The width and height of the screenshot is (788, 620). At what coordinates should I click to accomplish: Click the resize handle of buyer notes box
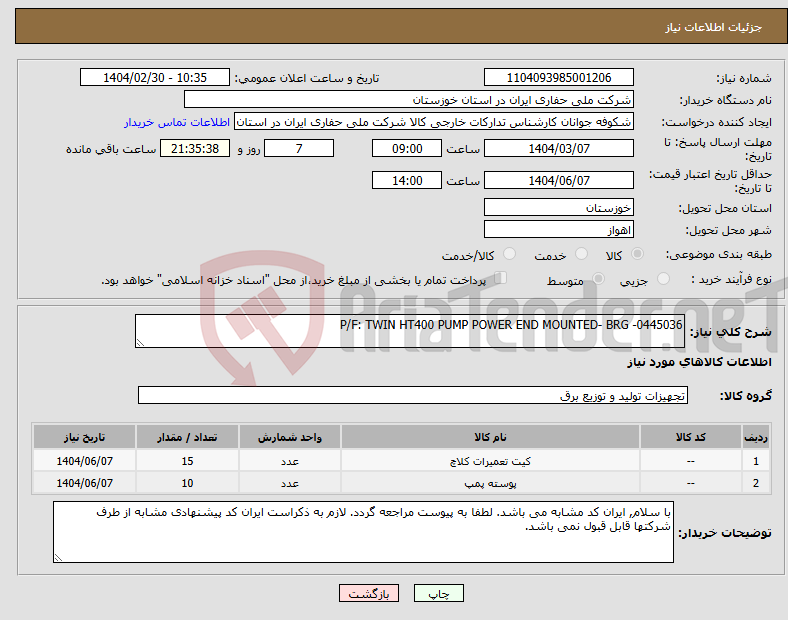click(x=58, y=558)
